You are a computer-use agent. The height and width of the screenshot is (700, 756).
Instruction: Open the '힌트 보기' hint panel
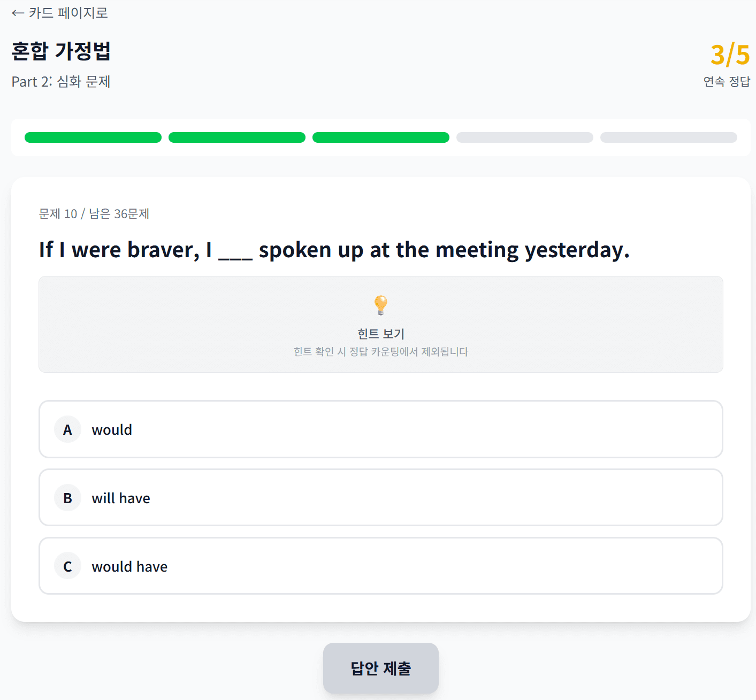[380, 333]
